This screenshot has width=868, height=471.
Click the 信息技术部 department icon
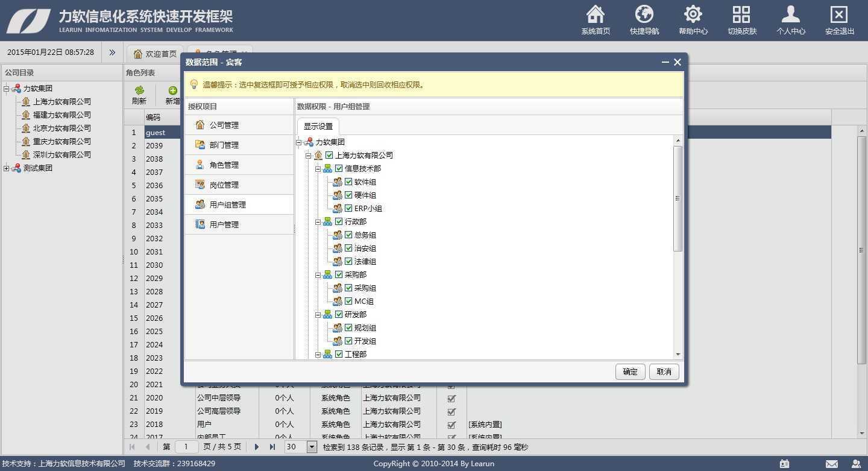tap(328, 168)
